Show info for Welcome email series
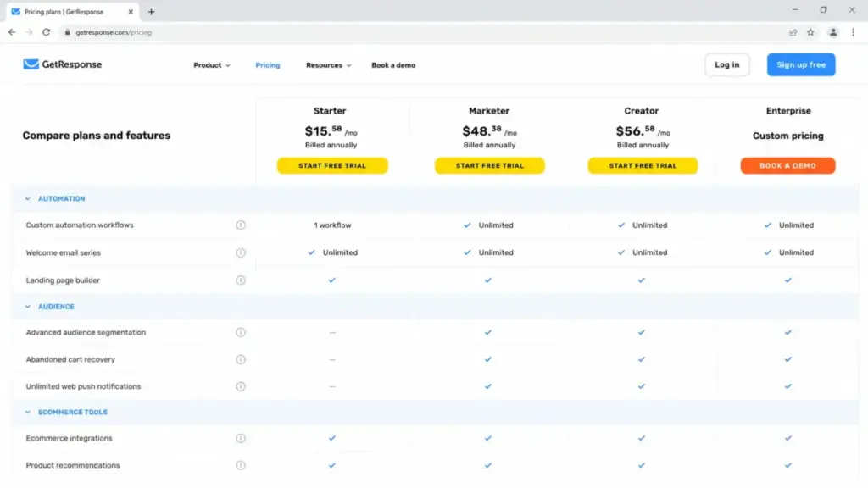This screenshot has height=488, width=868. pyautogui.click(x=241, y=252)
